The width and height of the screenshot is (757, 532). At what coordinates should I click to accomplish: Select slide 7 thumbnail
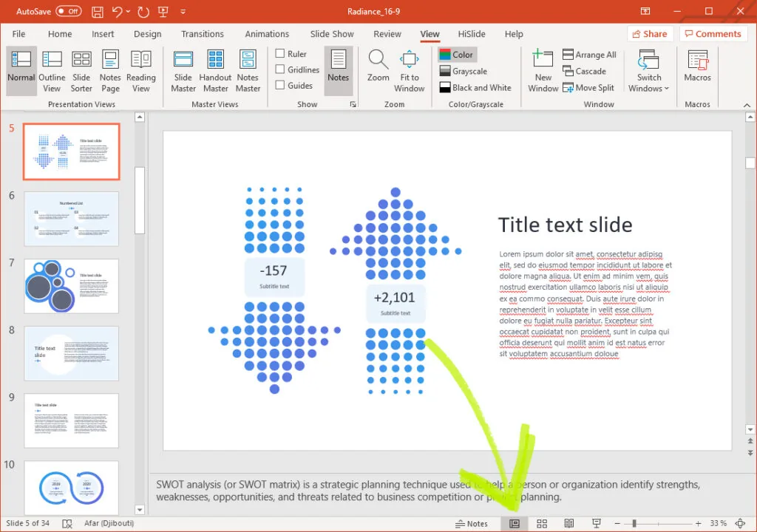pyautogui.click(x=72, y=286)
